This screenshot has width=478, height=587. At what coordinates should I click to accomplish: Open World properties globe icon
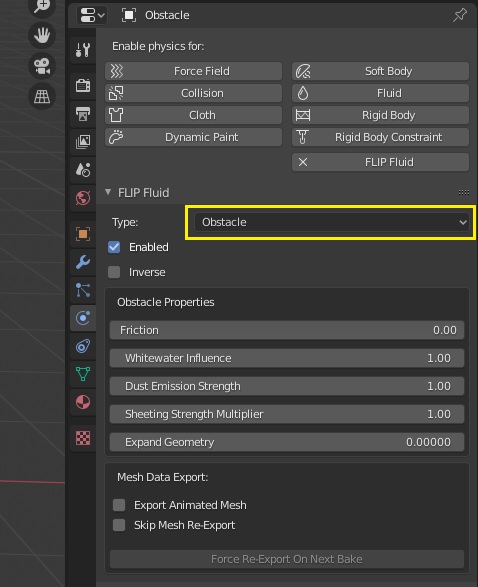pos(83,198)
